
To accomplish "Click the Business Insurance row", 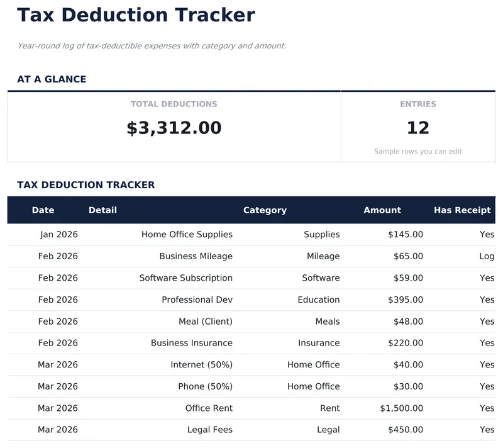I will click(192, 343).
